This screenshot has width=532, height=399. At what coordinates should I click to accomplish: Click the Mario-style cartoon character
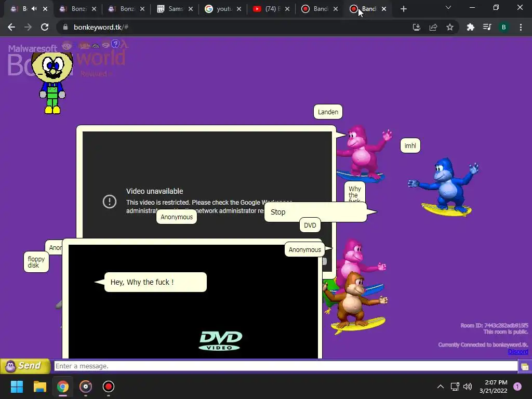click(52, 83)
